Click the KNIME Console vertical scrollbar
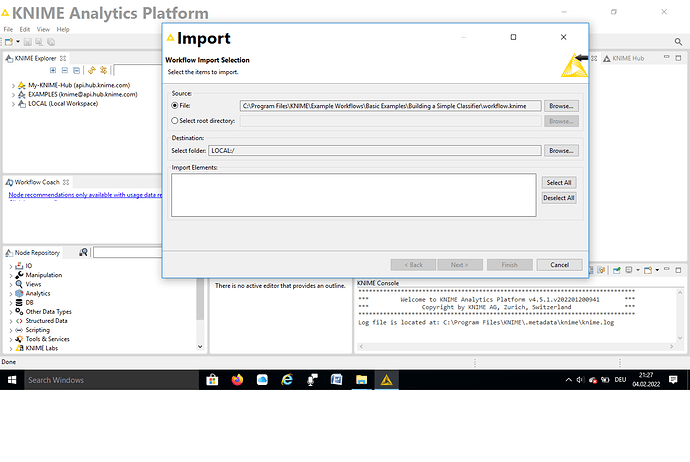The height and width of the screenshot is (462, 690). click(x=680, y=315)
